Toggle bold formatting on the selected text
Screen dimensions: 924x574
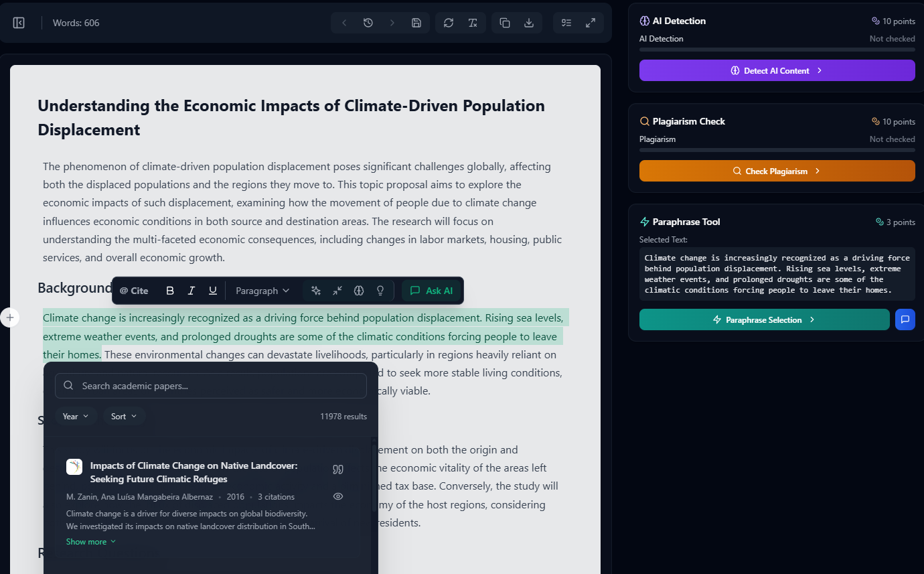coord(169,290)
